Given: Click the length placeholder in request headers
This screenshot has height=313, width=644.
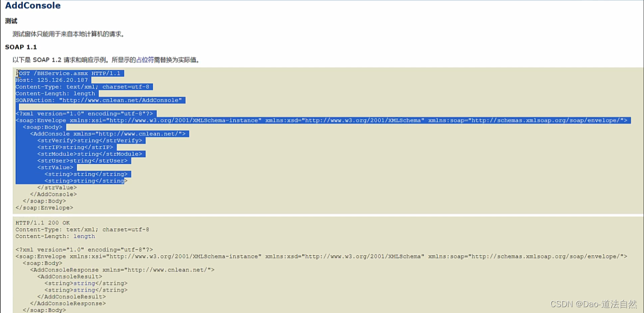Looking at the screenshot, I should tap(84, 93).
